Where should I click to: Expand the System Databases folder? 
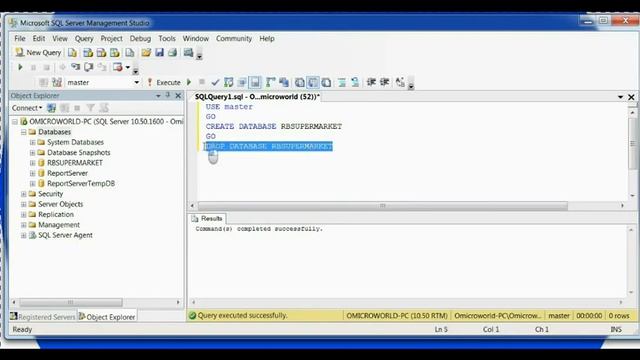pyautogui.click(x=33, y=142)
